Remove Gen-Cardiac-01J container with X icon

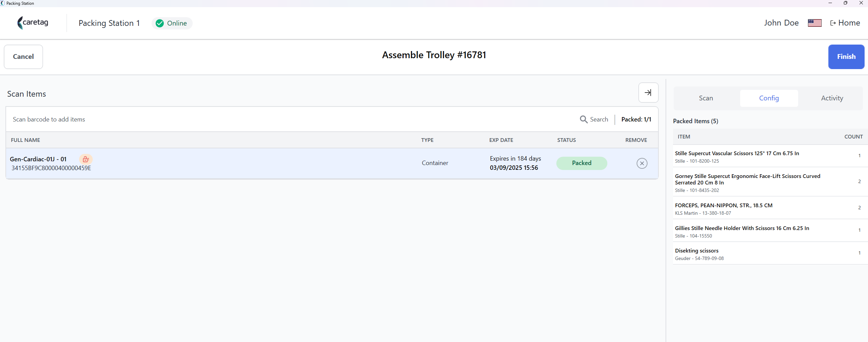click(x=642, y=163)
